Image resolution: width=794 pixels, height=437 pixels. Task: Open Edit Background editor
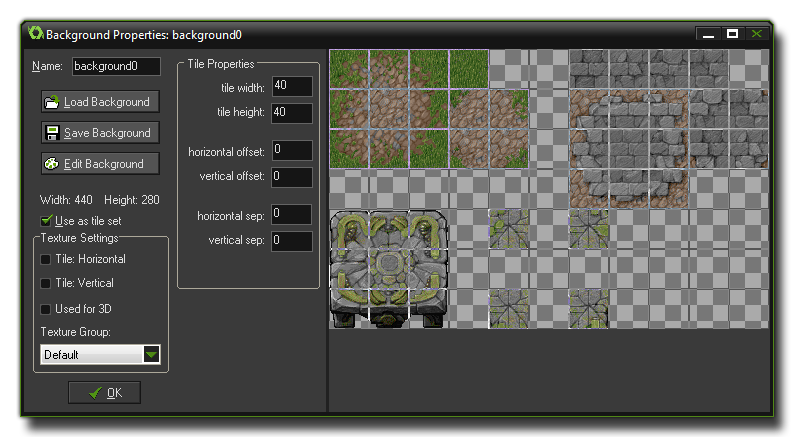click(x=98, y=164)
